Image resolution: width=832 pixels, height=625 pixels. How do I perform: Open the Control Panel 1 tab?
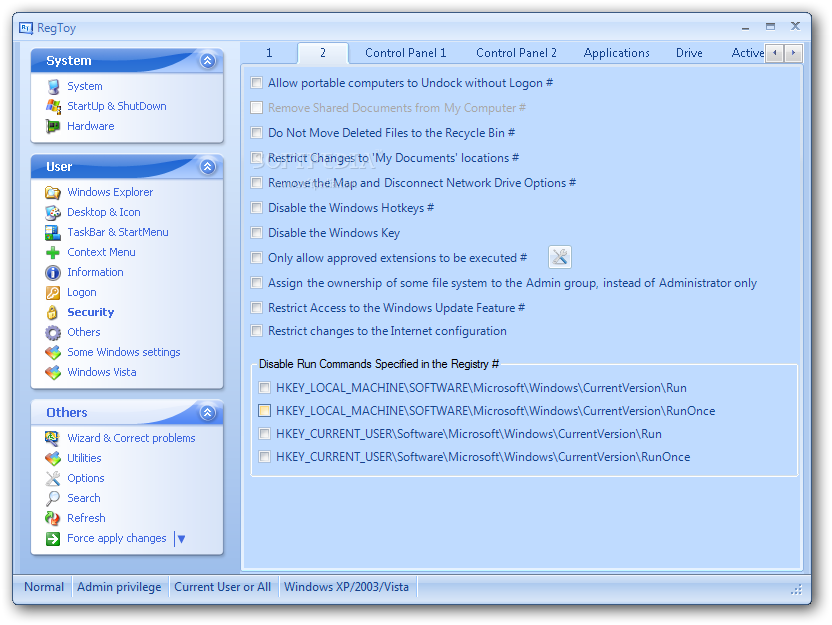(406, 53)
